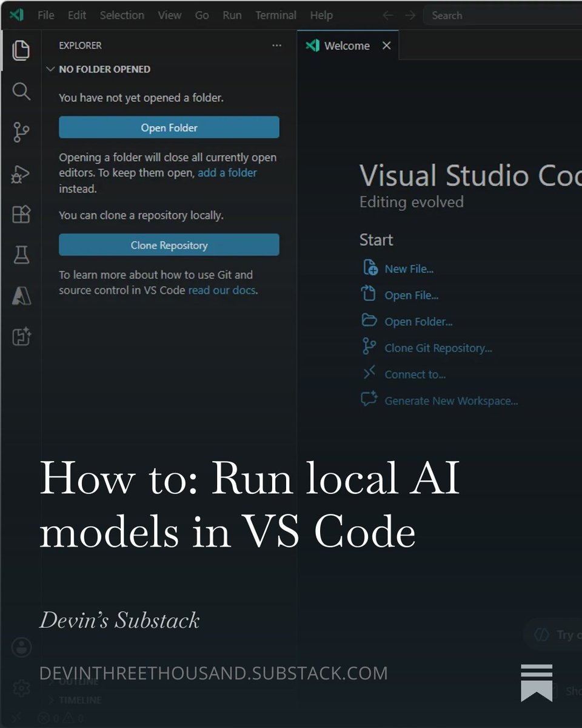The image size is (582, 728).
Task: Open the Testing flask icon
Action: 21,255
